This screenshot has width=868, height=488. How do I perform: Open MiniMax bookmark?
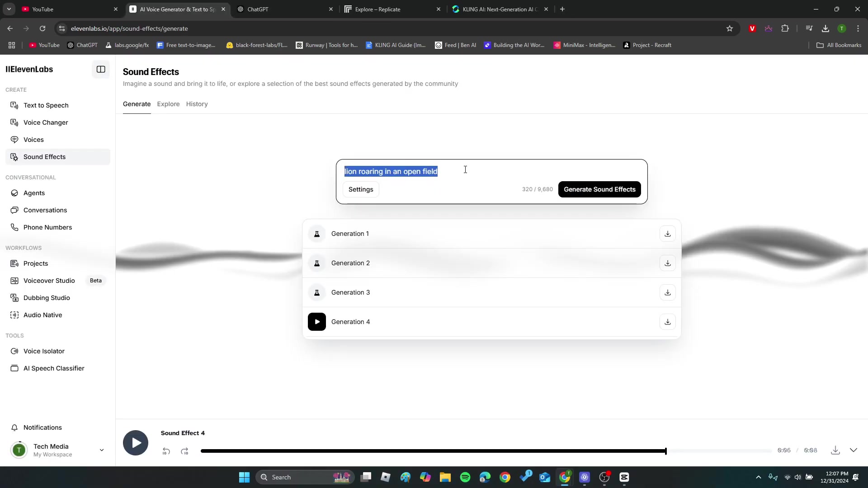[x=584, y=45]
